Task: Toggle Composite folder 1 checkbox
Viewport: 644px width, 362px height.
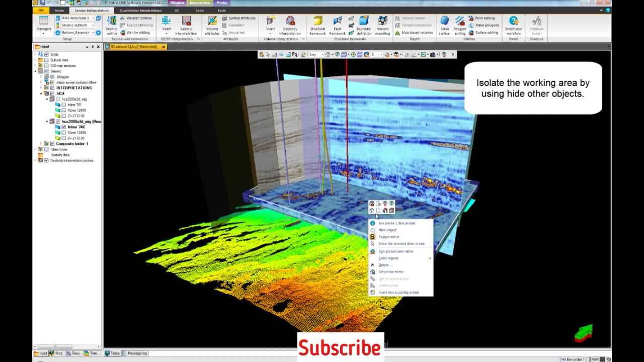Action: tap(52, 144)
